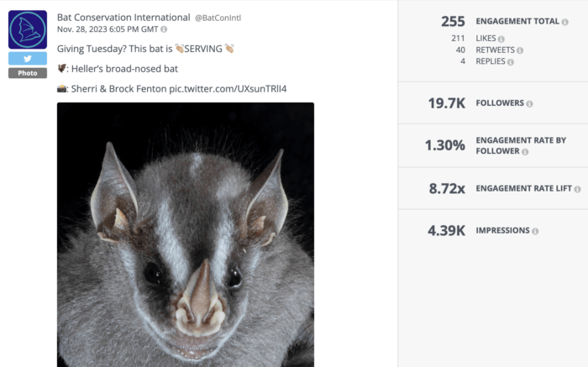The image size is (588, 367).
Task: Open the Bat Conservation International profile avatar
Action: point(28,29)
